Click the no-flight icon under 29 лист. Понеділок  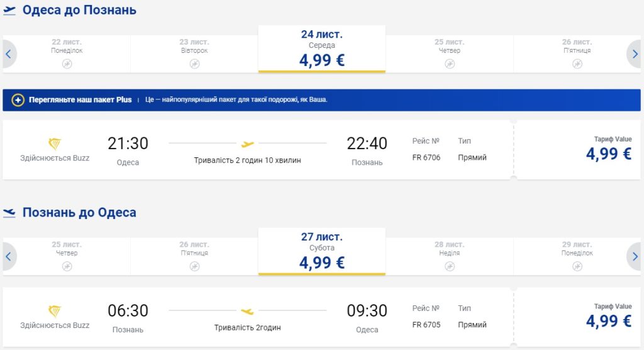click(577, 266)
